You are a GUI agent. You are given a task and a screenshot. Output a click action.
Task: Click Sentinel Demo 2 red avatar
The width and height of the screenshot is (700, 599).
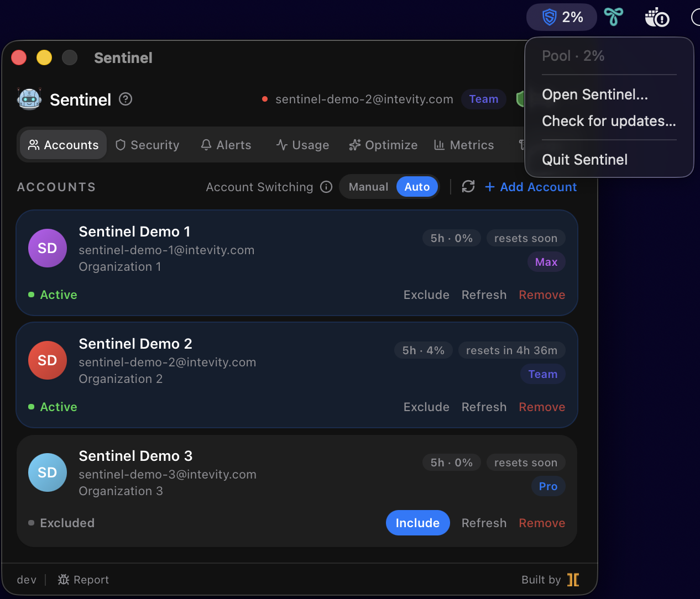pyautogui.click(x=48, y=360)
